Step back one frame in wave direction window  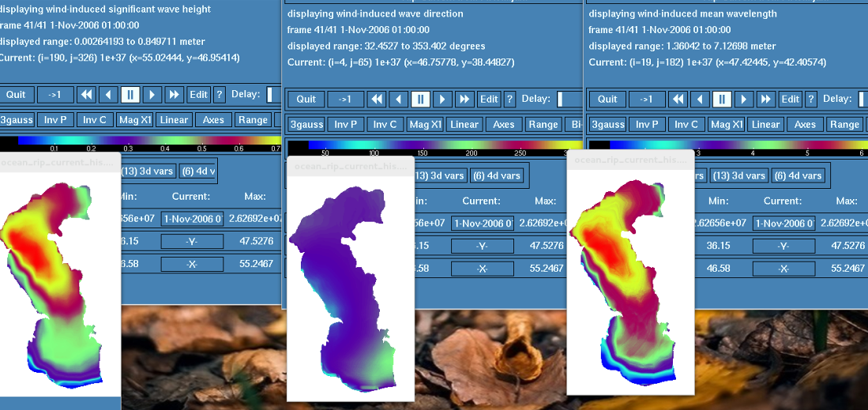pyautogui.click(x=400, y=99)
